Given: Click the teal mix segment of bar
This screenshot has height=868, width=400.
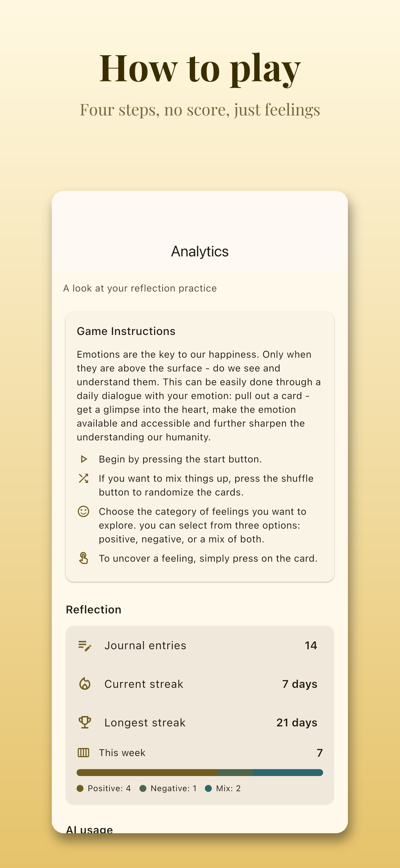Looking at the screenshot, I should pyautogui.click(x=288, y=772).
